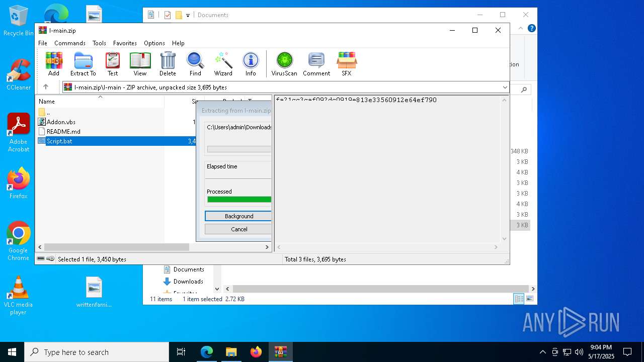The image size is (644, 362).
Task: Show hidden system tray icons
Action: click(542, 352)
